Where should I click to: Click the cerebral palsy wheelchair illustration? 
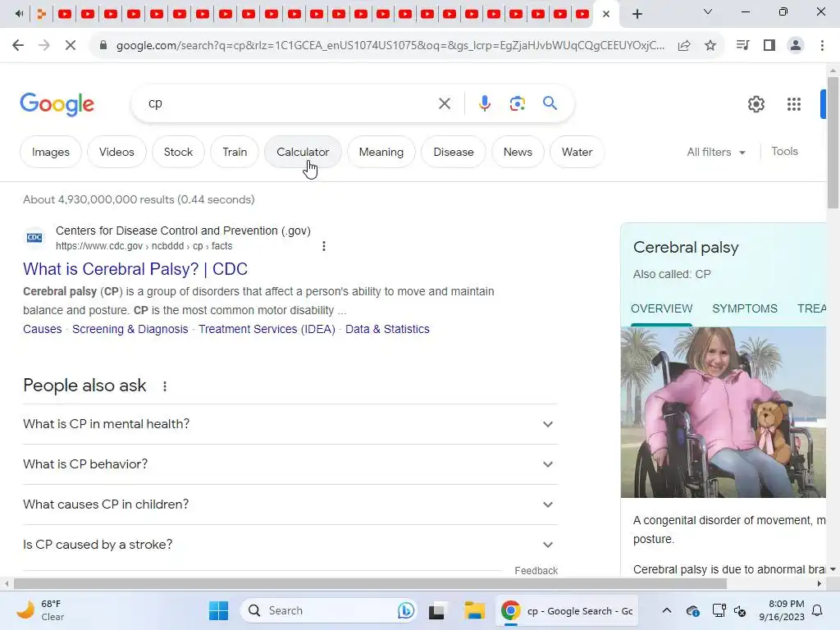click(724, 413)
